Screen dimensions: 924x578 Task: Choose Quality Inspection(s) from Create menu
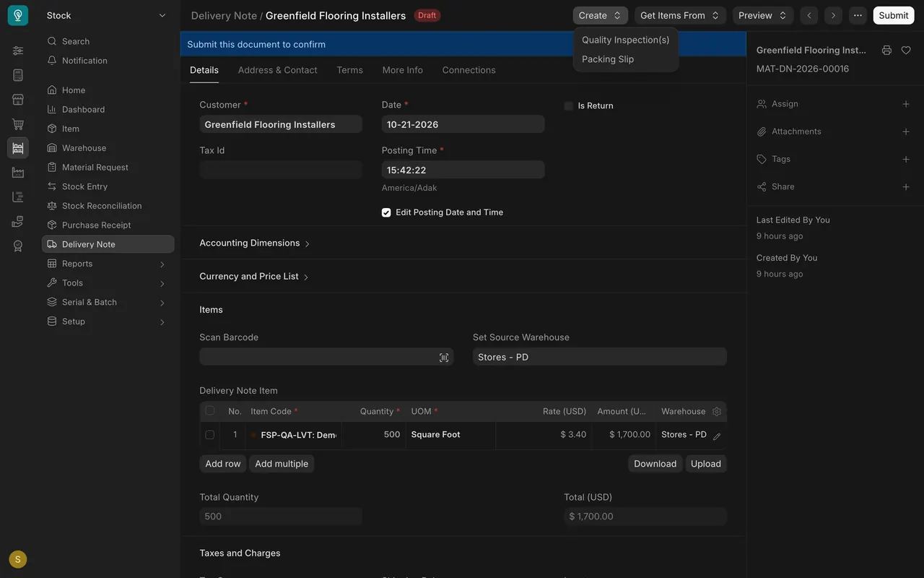(626, 40)
